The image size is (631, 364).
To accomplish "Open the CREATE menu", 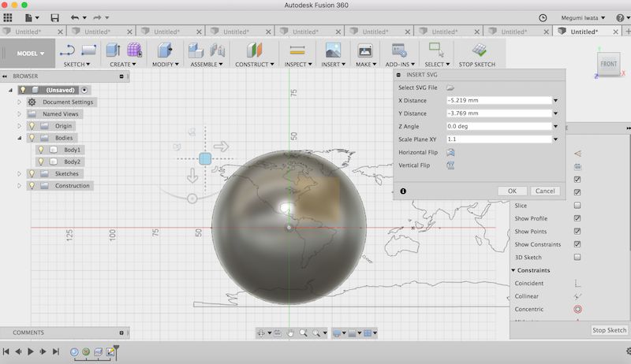I will [x=123, y=65].
